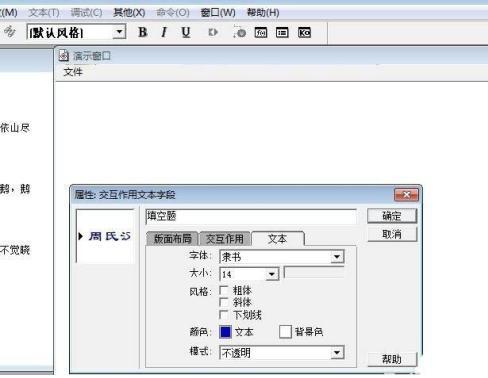The image size is (488, 378).
Task: Click the Control Panel icon in toolbar
Action: pos(239,32)
